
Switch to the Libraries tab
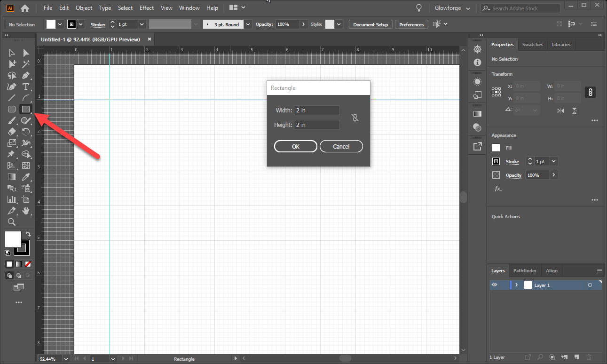(561, 45)
